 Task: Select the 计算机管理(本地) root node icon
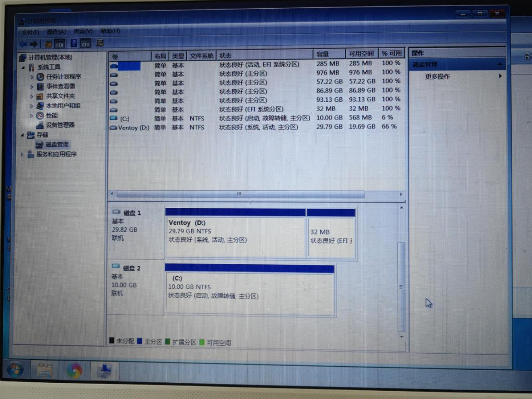coord(23,58)
